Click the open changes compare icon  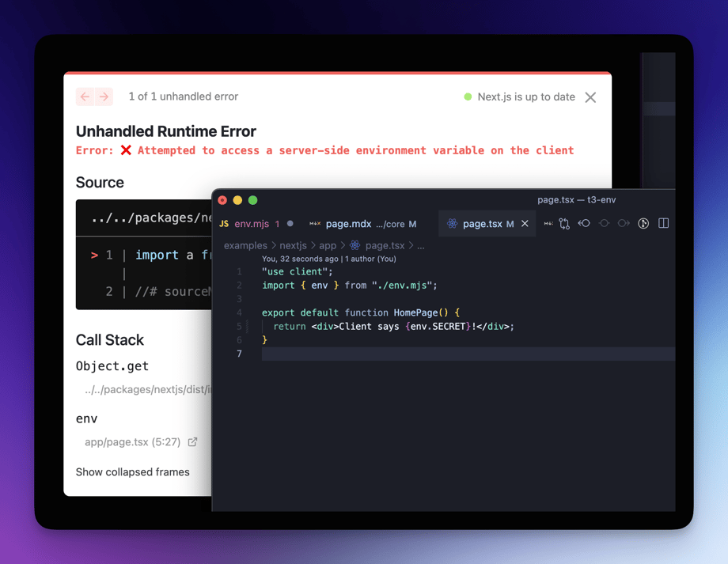click(564, 224)
